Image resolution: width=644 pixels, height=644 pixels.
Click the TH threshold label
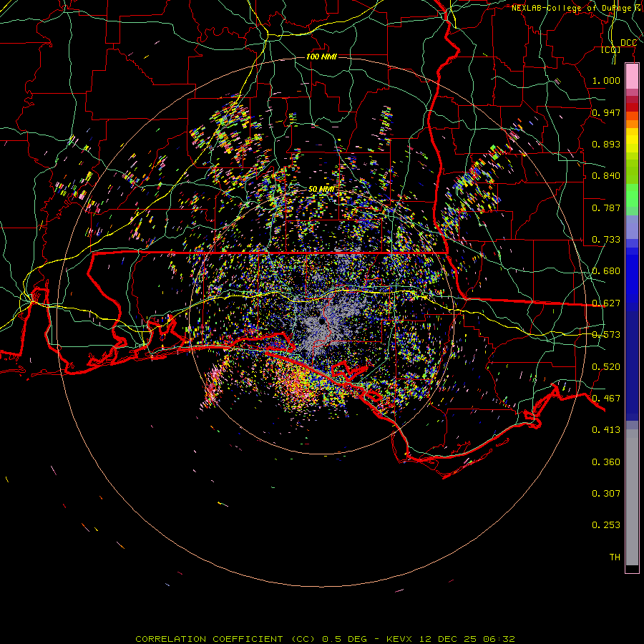click(615, 557)
